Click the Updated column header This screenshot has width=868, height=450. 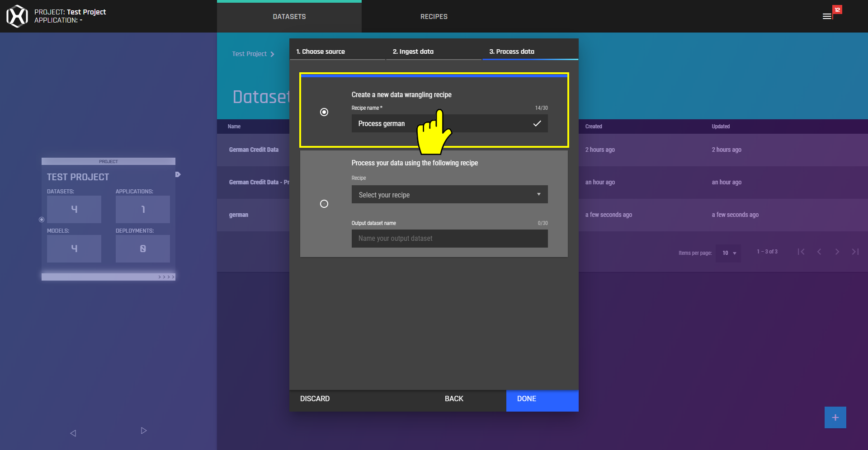721,127
